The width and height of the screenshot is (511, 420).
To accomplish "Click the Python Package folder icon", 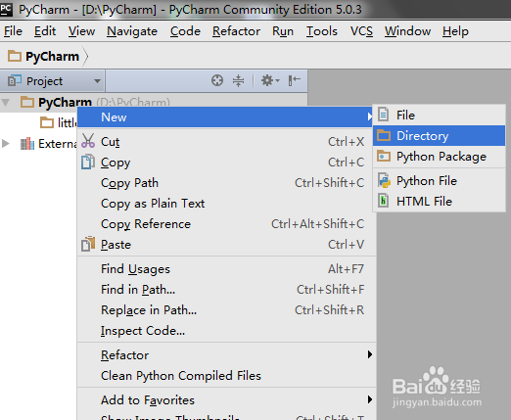I will point(384,156).
